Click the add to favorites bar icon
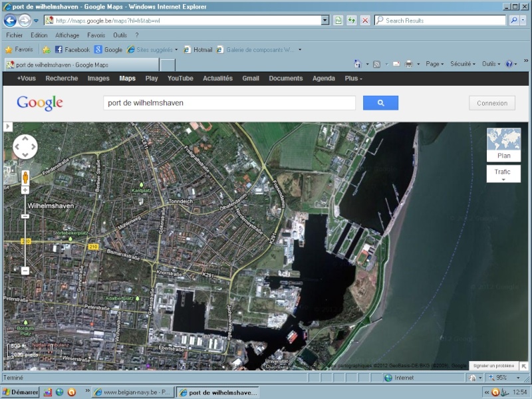532x399 pixels. pyautogui.click(x=47, y=50)
